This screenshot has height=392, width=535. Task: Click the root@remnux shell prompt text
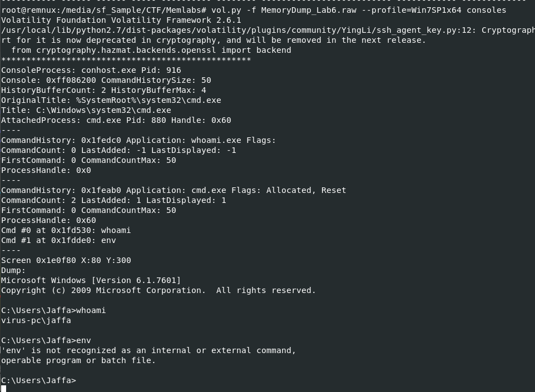(x=103, y=10)
